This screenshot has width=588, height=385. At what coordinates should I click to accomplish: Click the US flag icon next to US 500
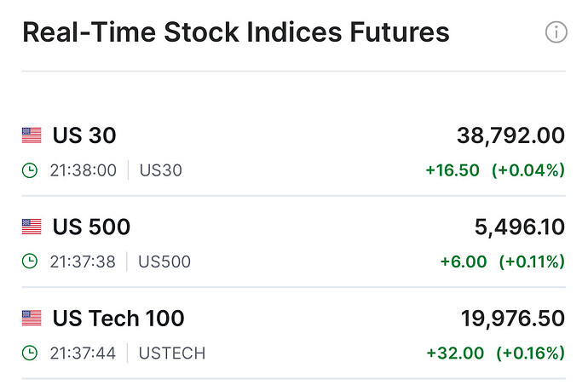(32, 227)
